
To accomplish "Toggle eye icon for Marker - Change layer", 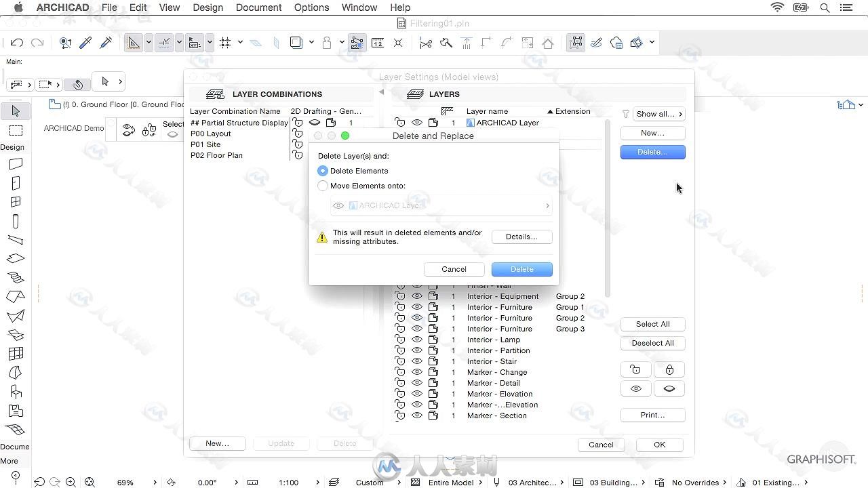I will point(417,372).
